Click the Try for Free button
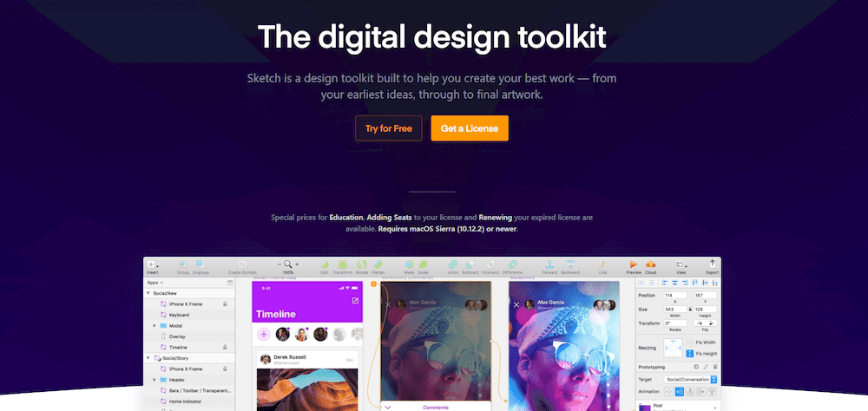The width and height of the screenshot is (868, 411). click(389, 128)
